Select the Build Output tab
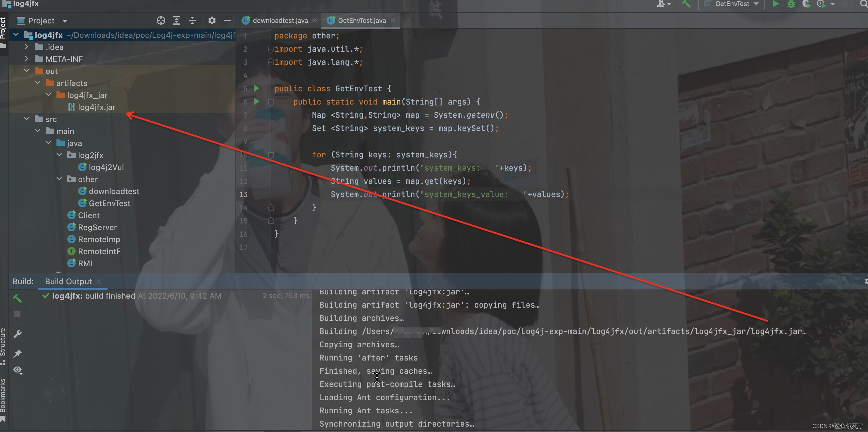 pos(68,281)
